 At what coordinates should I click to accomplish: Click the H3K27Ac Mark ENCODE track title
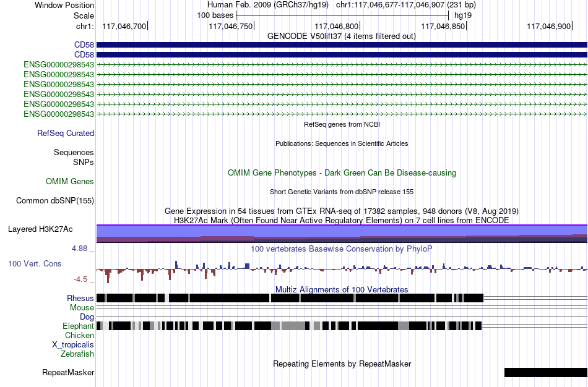coord(342,220)
